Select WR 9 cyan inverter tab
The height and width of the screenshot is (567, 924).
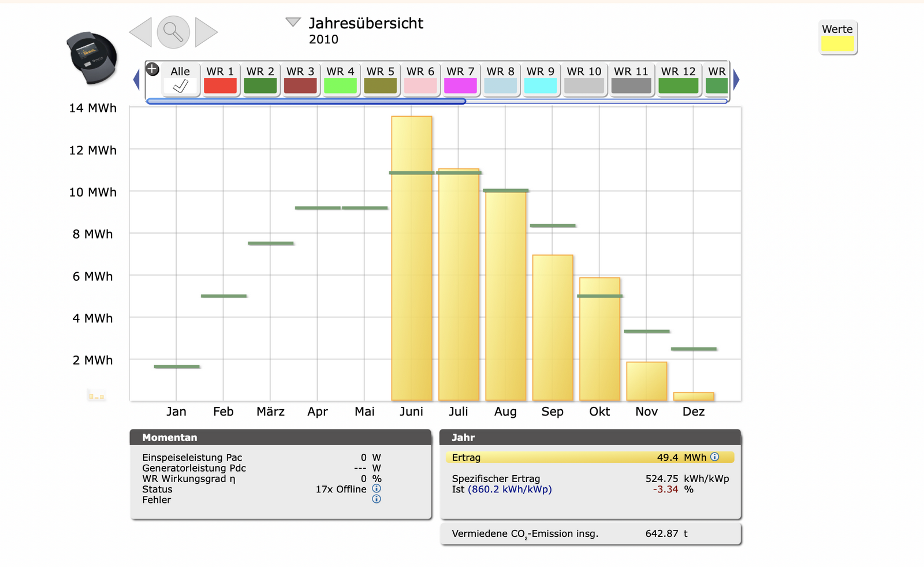541,80
